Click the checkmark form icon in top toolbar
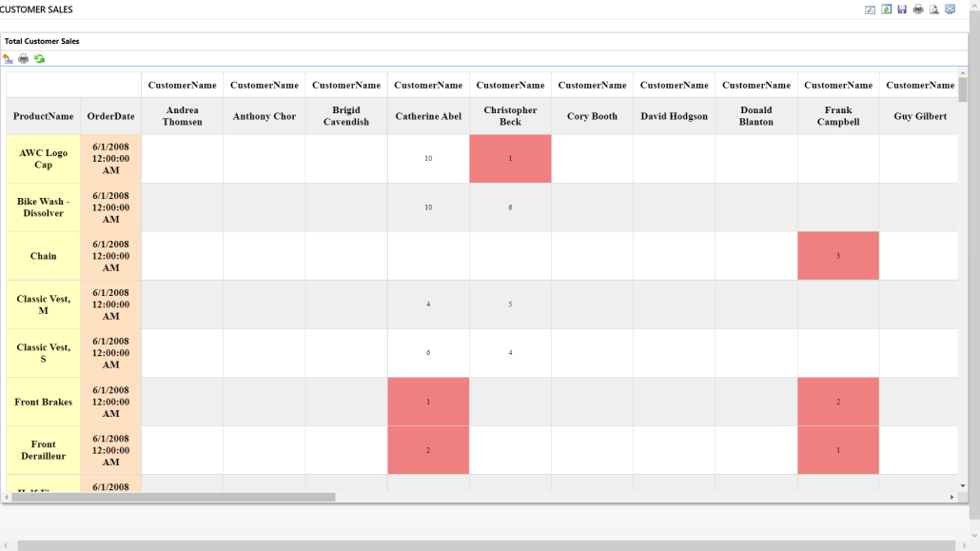The height and width of the screenshot is (551, 980). pos(870,10)
